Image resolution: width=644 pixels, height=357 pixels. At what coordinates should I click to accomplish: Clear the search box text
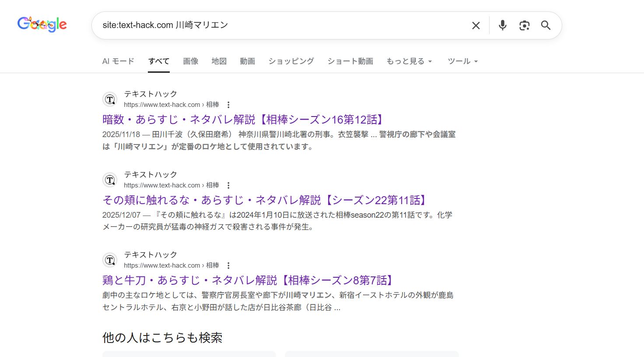click(x=476, y=25)
